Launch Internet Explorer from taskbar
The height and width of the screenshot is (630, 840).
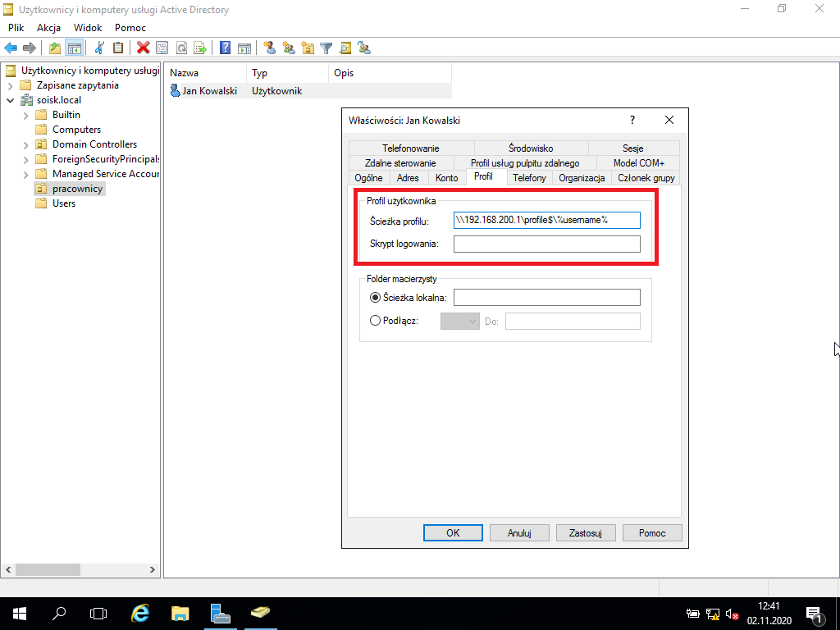tap(139, 613)
